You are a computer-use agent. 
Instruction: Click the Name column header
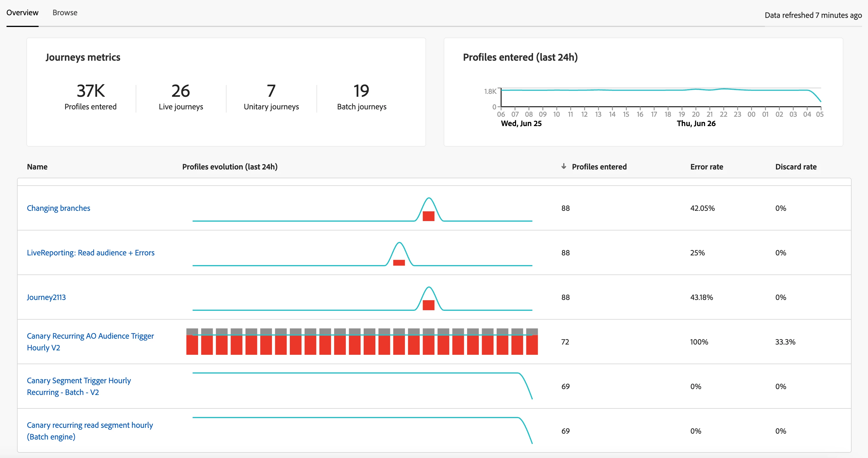[x=37, y=167]
